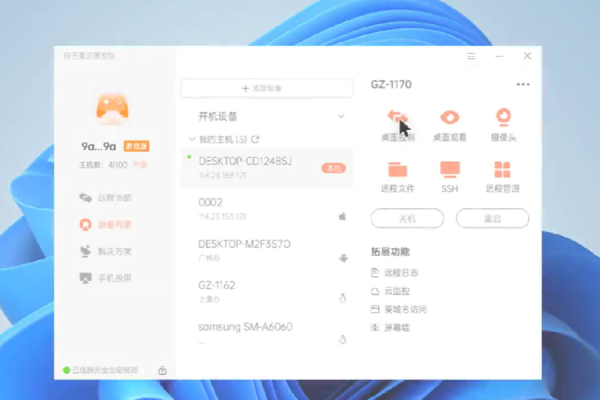Open the hamburger menu in title bar

point(471,56)
